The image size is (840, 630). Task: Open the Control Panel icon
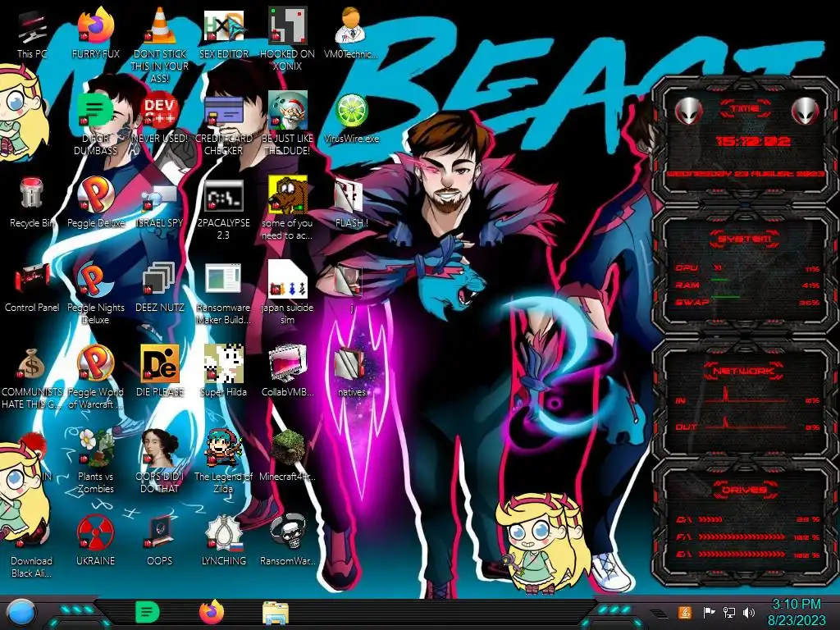(32, 287)
